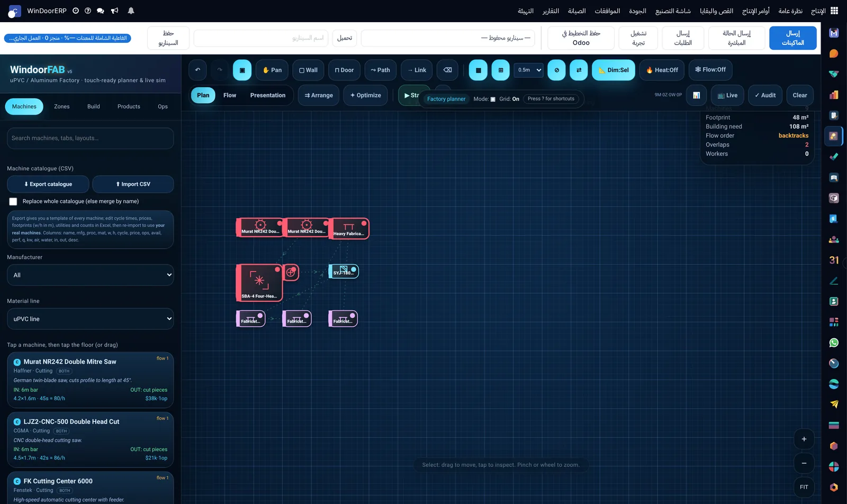Click the erase/backspace delete icon
This screenshot has height=504, width=847.
point(447,70)
